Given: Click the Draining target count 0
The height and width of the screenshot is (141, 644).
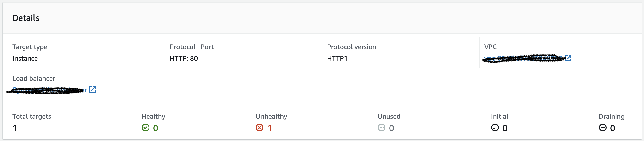Looking at the screenshot, I should click(613, 128).
